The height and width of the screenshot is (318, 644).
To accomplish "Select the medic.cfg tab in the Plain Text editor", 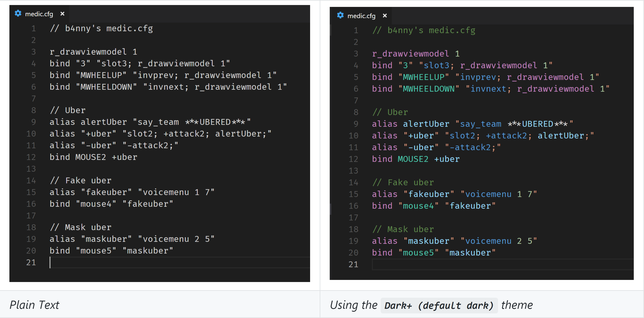I will tap(39, 14).
